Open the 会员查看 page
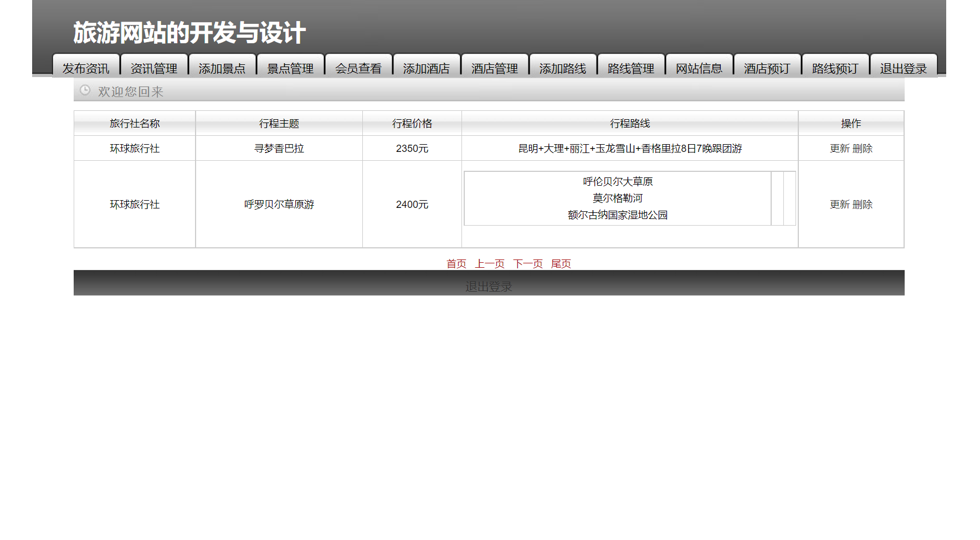 [x=358, y=68]
